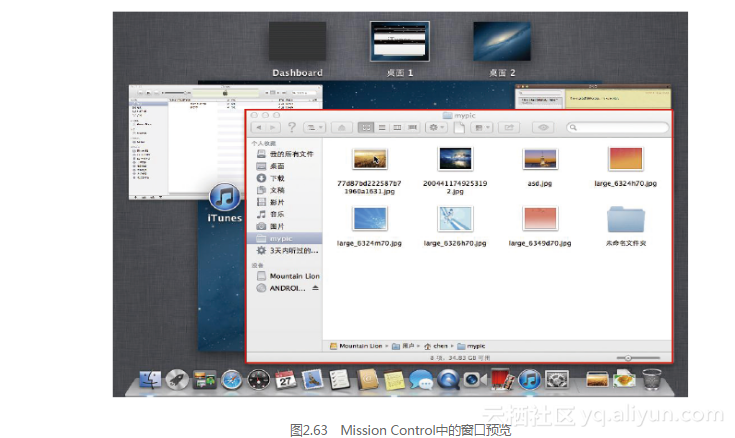Click Finder toolbar share button
Image resolution: width=735 pixels, height=438 pixels.
click(x=509, y=127)
